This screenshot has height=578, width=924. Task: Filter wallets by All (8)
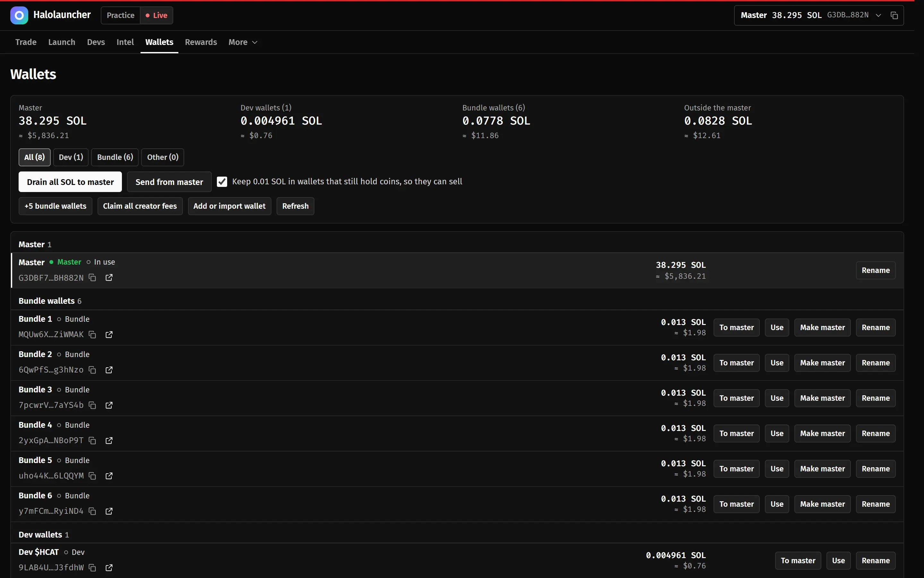tap(34, 157)
